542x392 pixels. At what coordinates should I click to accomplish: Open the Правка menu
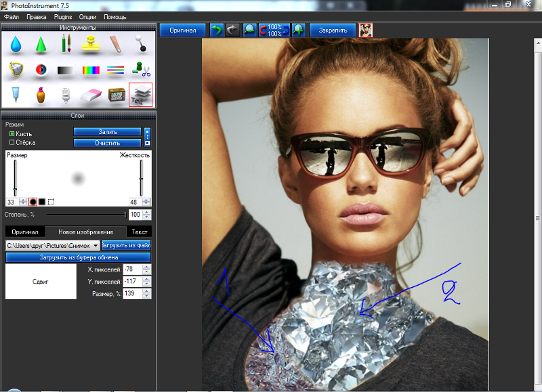click(37, 17)
